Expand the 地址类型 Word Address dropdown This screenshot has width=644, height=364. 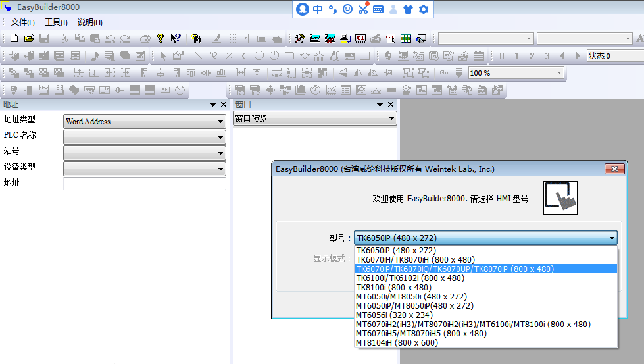point(220,122)
